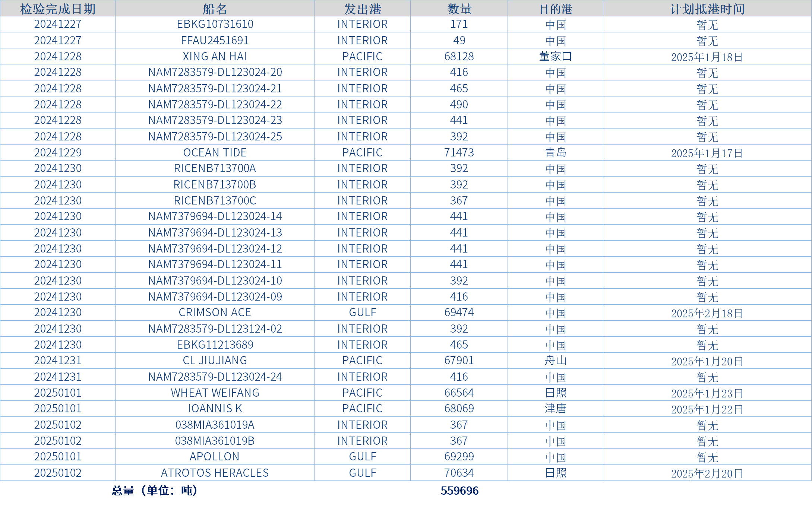Click the total value 559696
The image size is (812, 517).
point(459,491)
